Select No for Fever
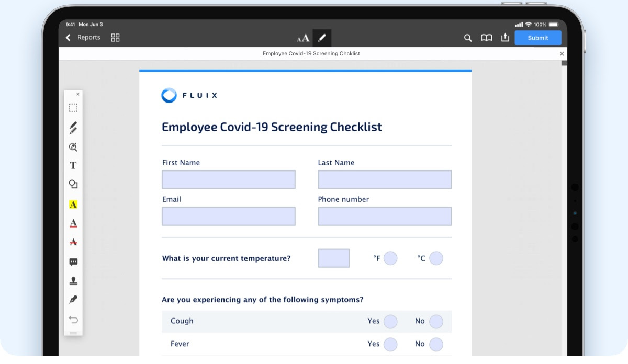Screen dimensions: 628x364 [436, 344]
